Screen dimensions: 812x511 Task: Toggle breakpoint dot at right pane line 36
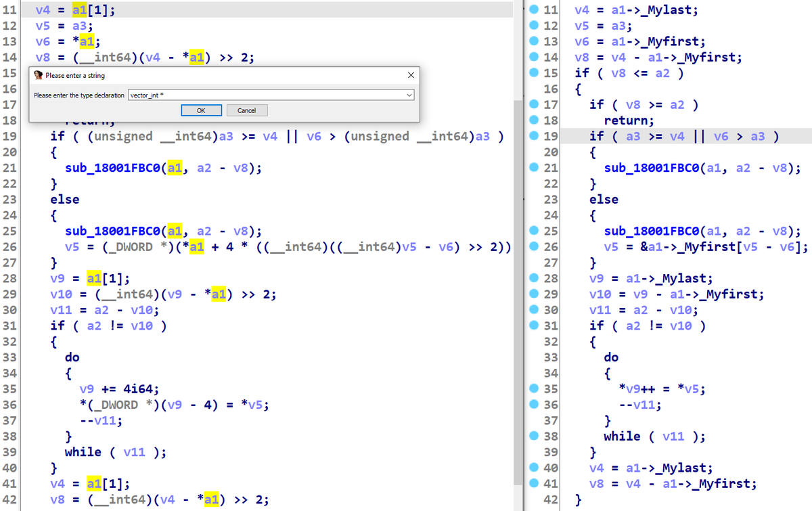tap(535, 404)
